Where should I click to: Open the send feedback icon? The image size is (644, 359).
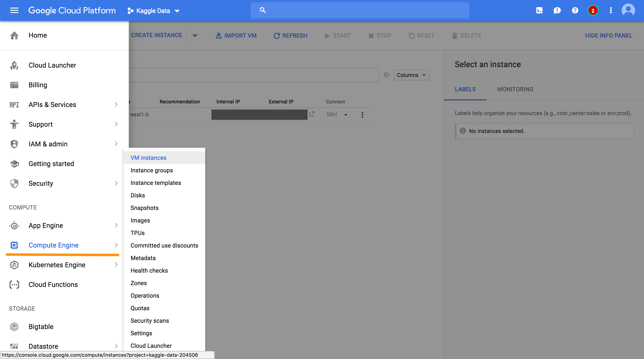[x=557, y=11]
